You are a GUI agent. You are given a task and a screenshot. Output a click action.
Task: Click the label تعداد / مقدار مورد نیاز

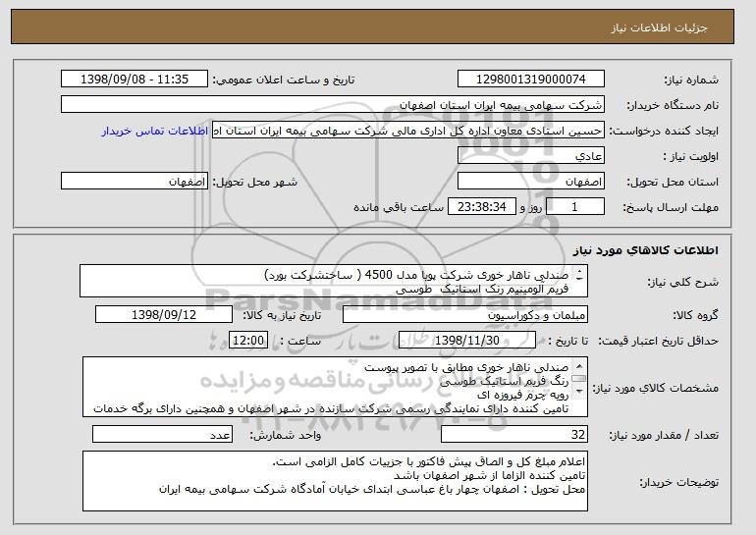(x=664, y=435)
